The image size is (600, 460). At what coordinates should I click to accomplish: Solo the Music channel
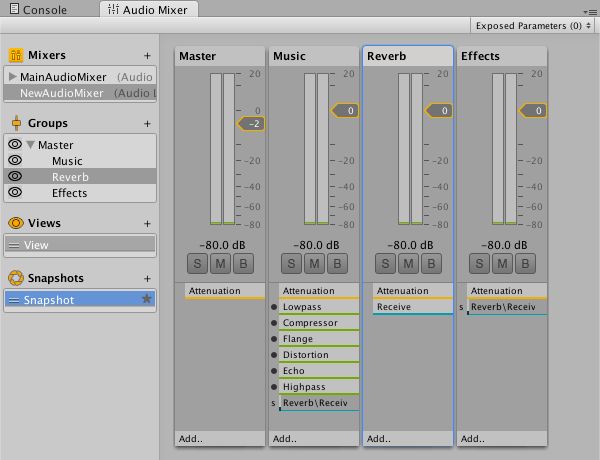[x=292, y=264]
